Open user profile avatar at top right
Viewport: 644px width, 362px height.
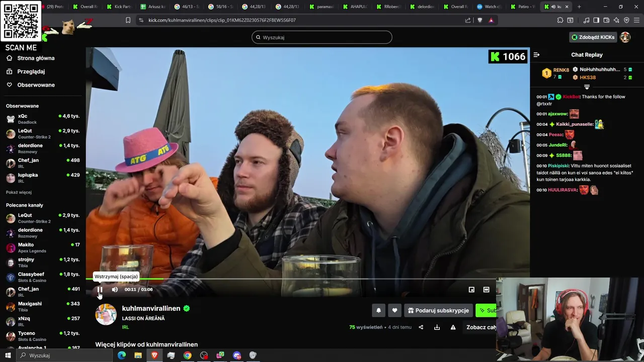coord(625,37)
